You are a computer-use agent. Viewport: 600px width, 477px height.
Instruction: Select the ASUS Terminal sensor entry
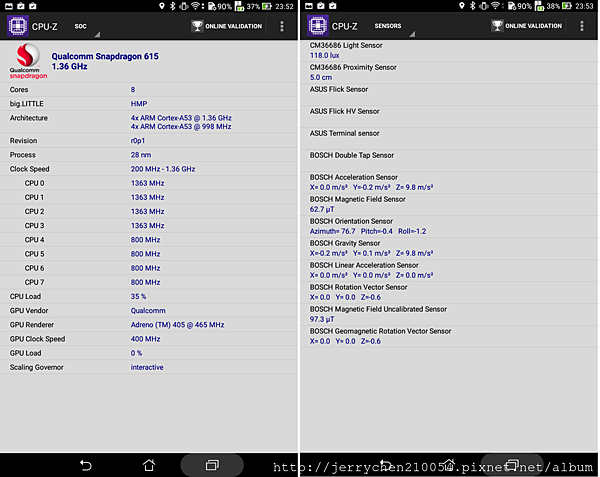click(449, 138)
